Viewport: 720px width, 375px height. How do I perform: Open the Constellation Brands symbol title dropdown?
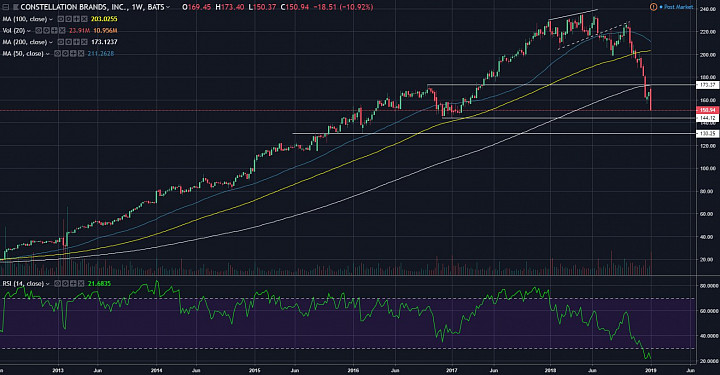[x=168, y=7]
